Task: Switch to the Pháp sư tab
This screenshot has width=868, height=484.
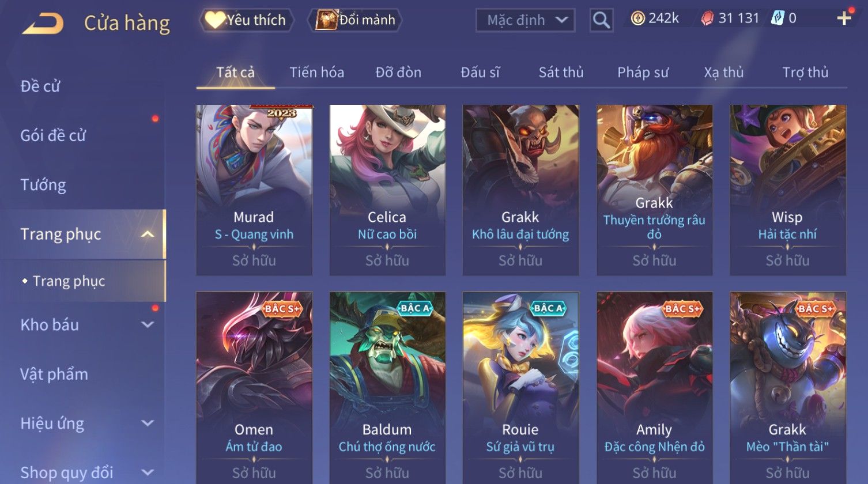Action: 643,73
